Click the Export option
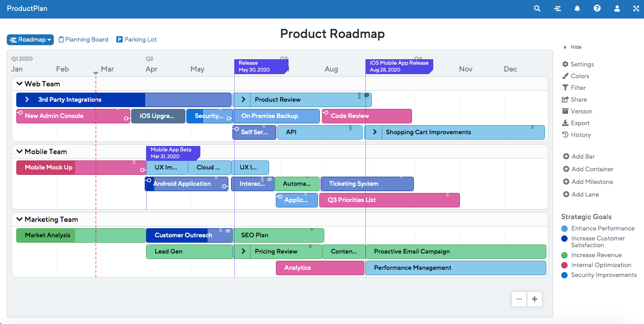The width and height of the screenshot is (644, 324). pyautogui.click(x=576, y=123)
